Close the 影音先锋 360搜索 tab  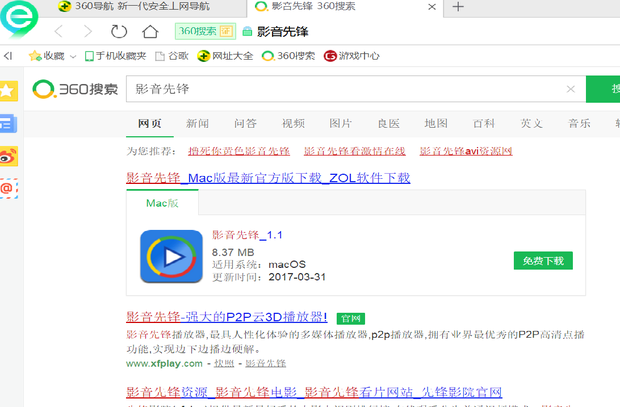click(x=432, y=7)
